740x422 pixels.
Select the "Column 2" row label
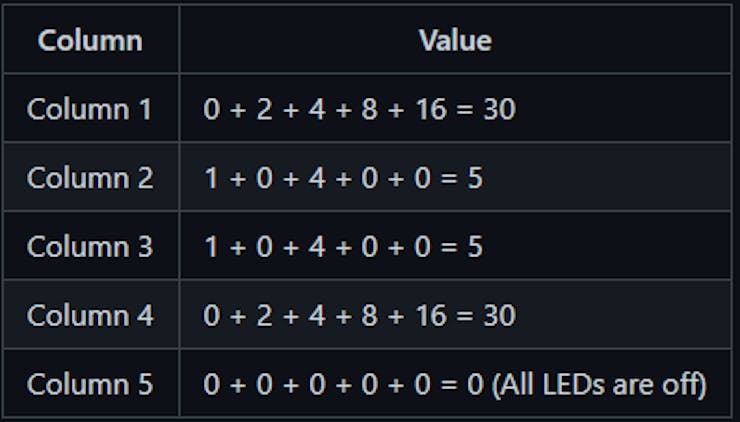coord(90,178)
